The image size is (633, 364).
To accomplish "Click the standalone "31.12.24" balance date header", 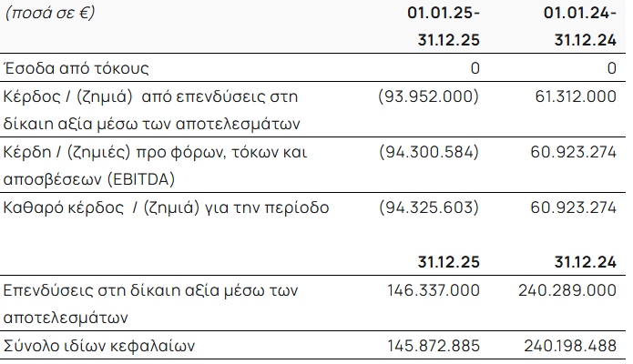I will (586, 262).
